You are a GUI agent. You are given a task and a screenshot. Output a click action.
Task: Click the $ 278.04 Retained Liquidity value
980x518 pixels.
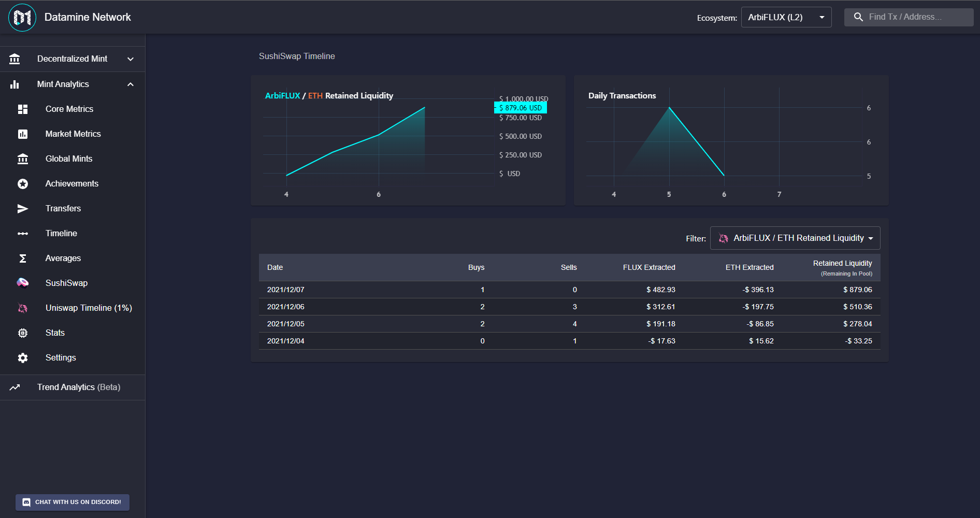(x=858, y=324)
